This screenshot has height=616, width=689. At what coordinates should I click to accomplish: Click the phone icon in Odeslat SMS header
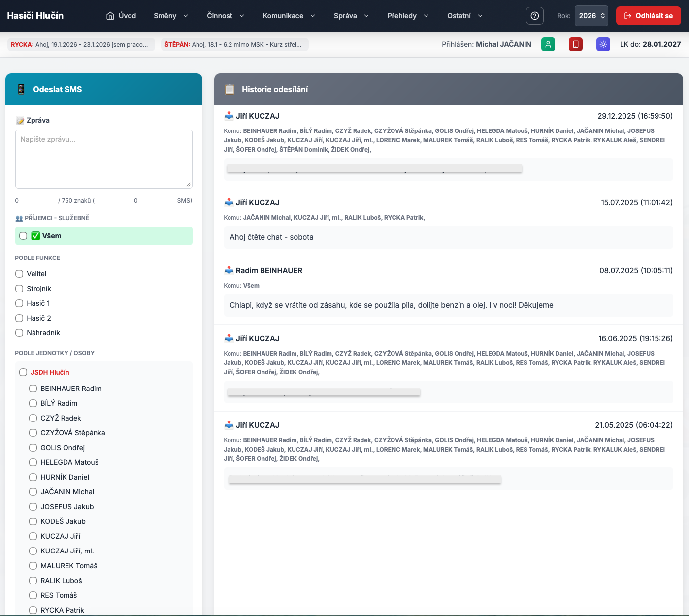[21, 89]
